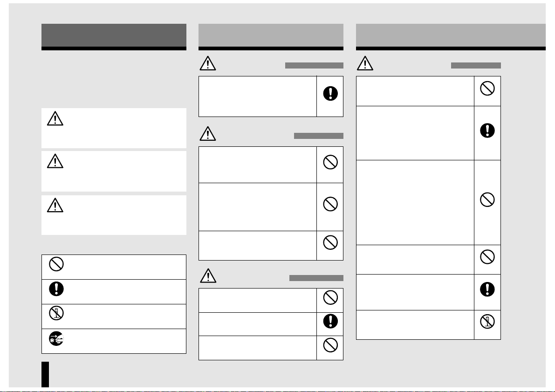The image size is (555, 392).
Task: Select the warning triangle in the right column heading
Action: (365, 63)
